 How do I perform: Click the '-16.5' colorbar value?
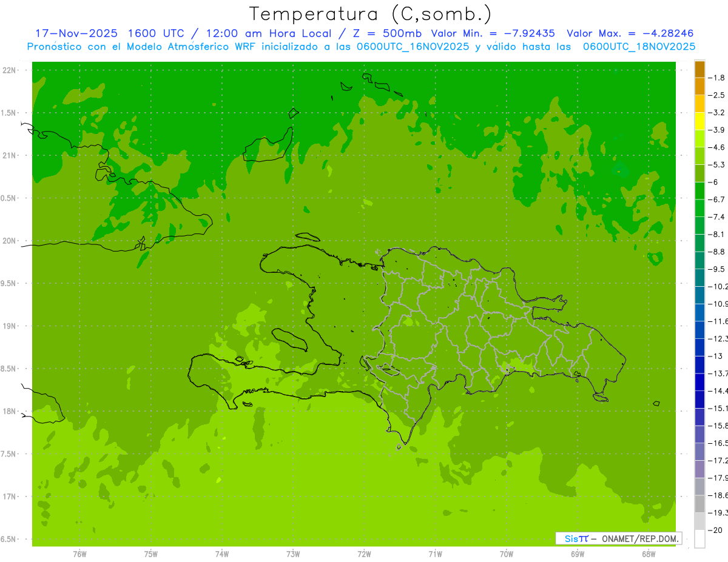(718, 443)
